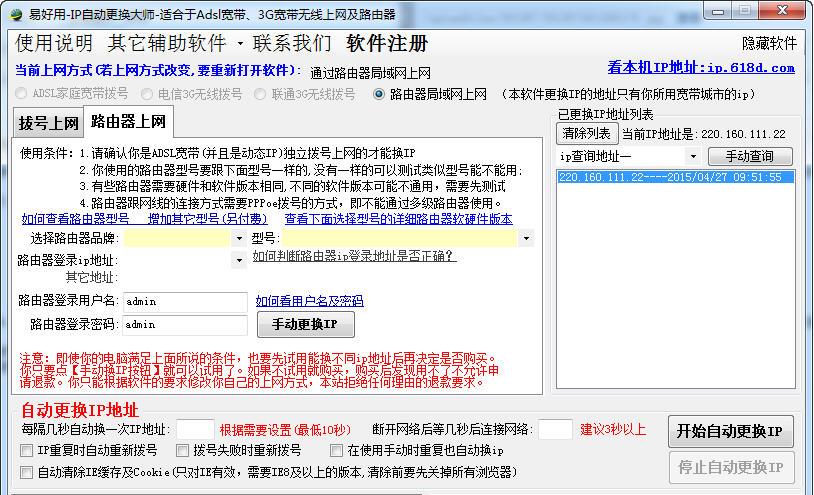
Task: Click the 手动查询 button
Action: coord(750,156)
